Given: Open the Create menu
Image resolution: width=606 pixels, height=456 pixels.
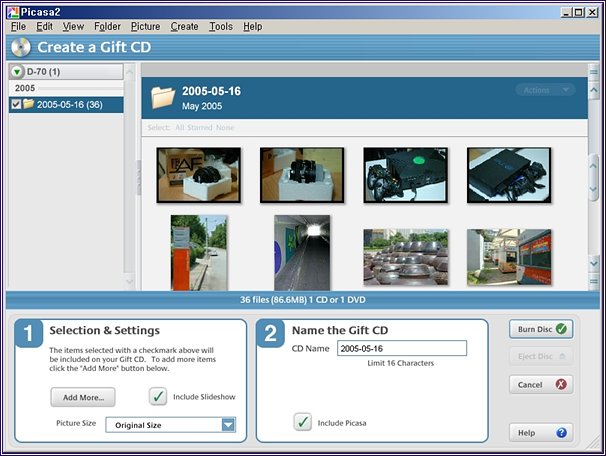Looking at the screenshot, I should click(184, 26).
